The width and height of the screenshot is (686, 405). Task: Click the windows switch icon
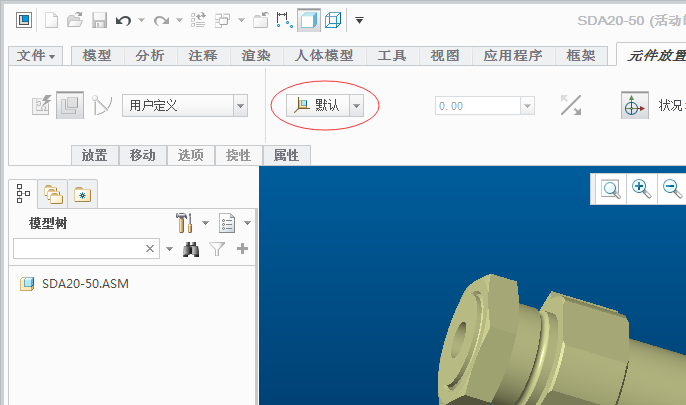(223, 20)
